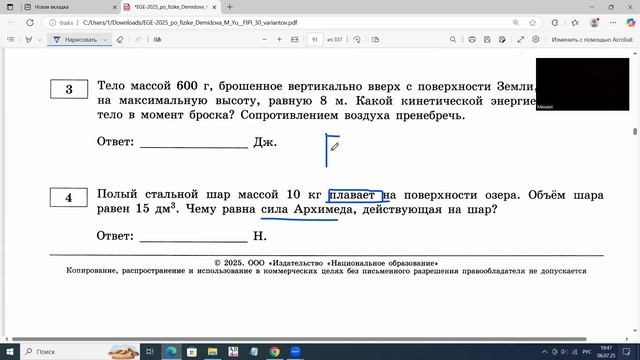
Task: Save the PDF file
Action: pos(487,40)
